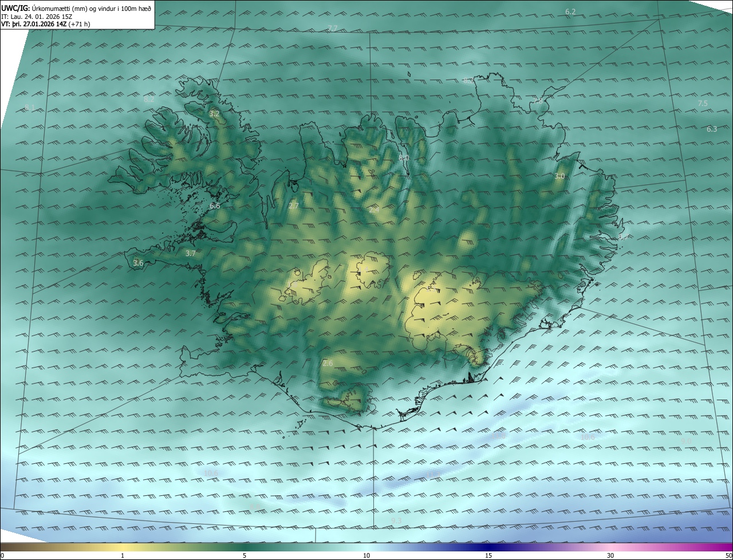This screenshot has width=733, height=560.
Task: Click the '3.6' value label on the map
Action: (x=138, y=263)
